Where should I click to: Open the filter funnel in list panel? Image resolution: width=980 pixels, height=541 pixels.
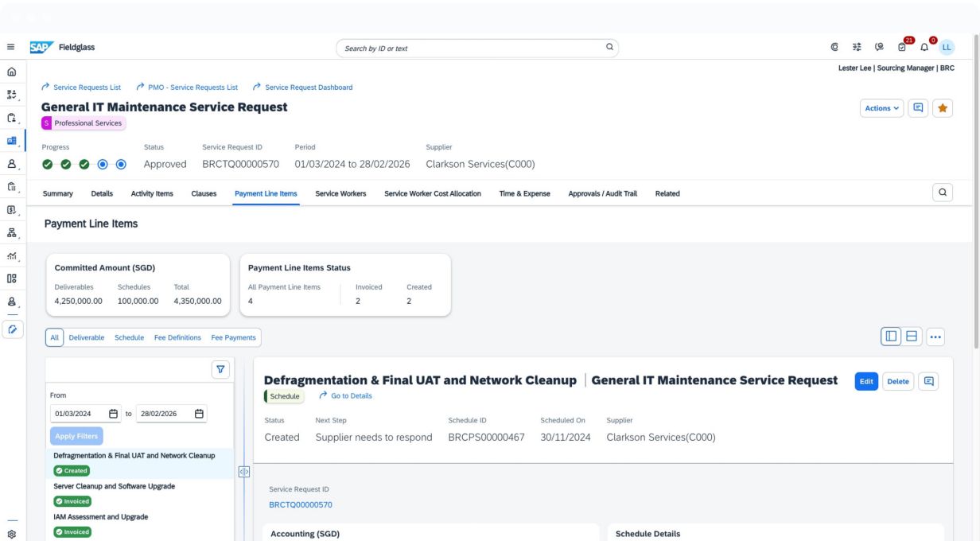point(220,369)
